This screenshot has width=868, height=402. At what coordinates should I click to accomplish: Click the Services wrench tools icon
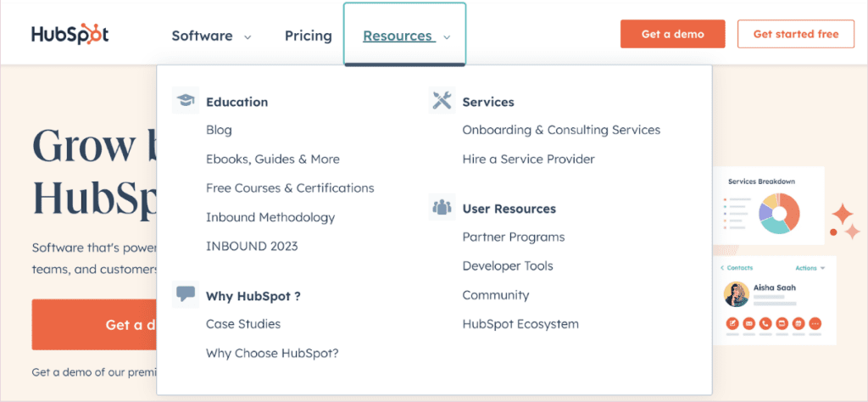[442, 101]
